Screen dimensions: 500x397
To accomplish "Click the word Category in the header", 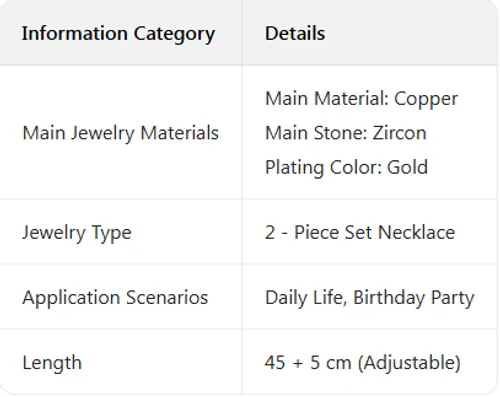I will click(174, 34).
